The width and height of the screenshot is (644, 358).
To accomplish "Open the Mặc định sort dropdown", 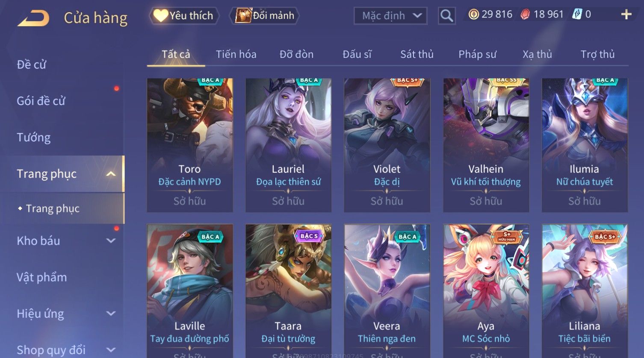I will coord(390,16).
